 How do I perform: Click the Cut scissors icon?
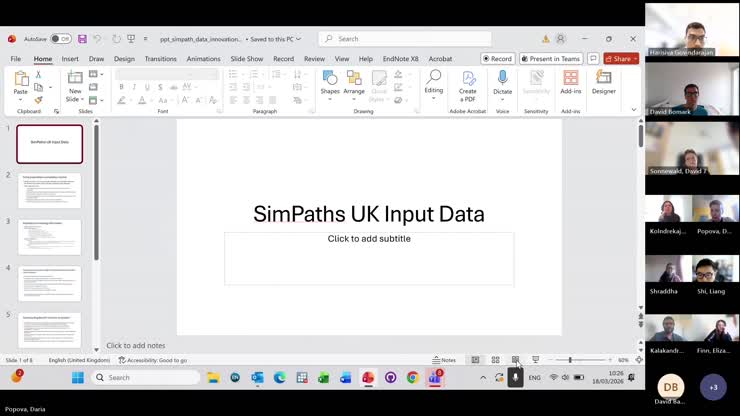(x=39, y=75)
